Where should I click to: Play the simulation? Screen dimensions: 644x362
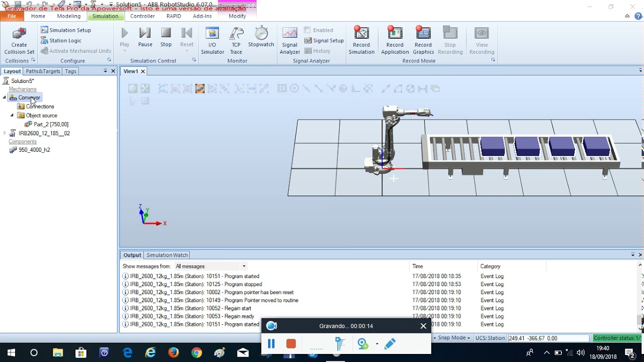point(125,37)
